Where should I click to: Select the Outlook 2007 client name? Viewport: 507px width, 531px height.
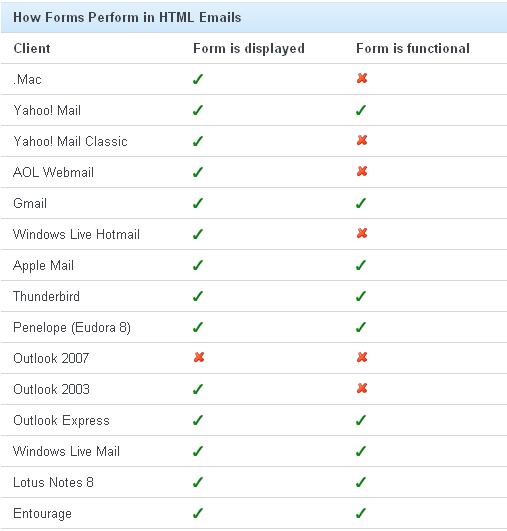[x=51, y=358]
